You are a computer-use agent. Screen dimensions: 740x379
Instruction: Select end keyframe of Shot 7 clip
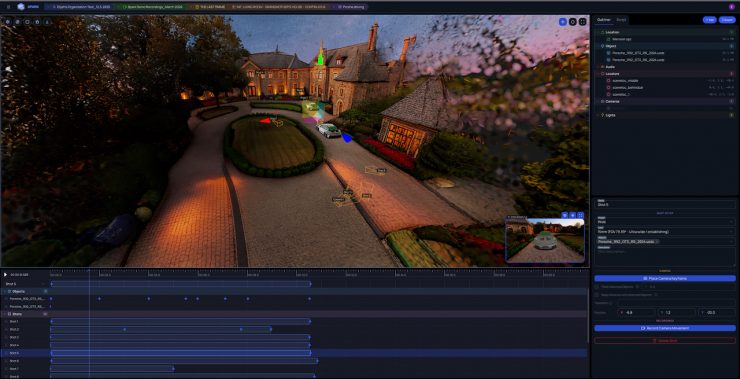pos(173,369)
